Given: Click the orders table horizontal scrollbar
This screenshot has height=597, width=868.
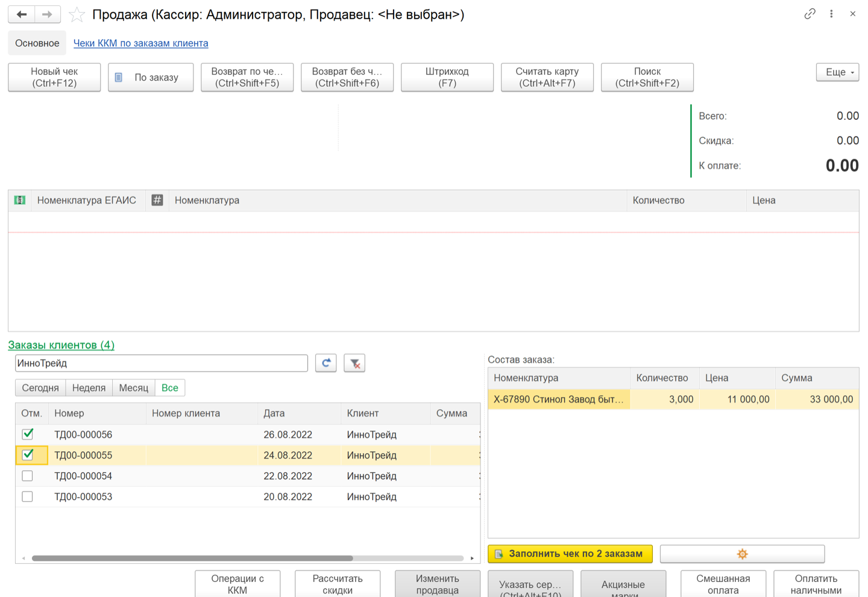Looking at the screenshot, I should [x=192, y=558].
